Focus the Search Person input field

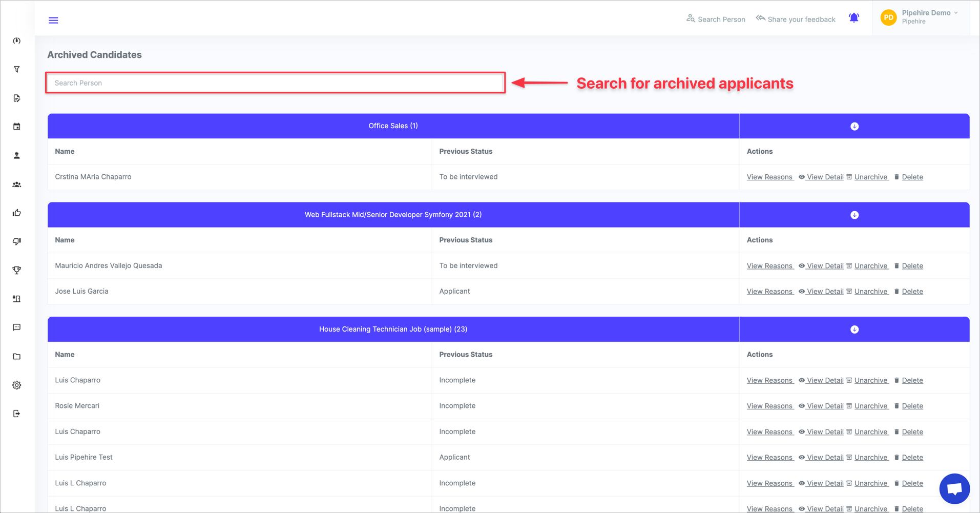(x=276, y=83)
